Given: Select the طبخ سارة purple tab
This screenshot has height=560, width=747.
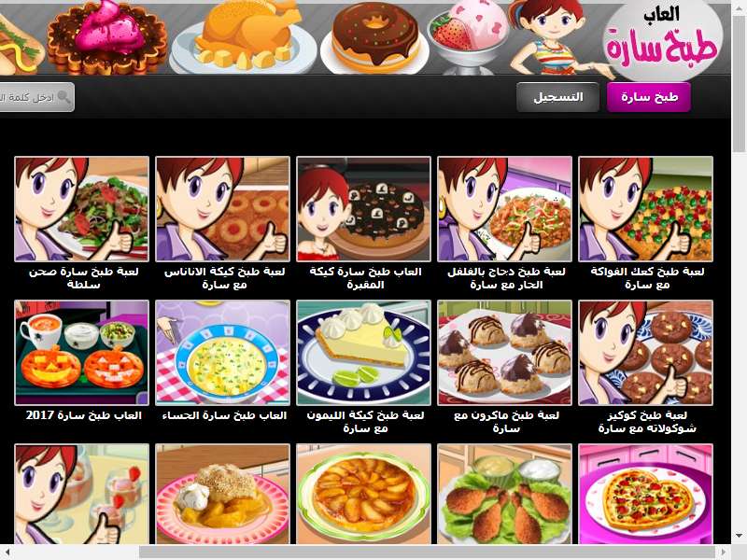Looking at the screenshot, I should 648,97.
